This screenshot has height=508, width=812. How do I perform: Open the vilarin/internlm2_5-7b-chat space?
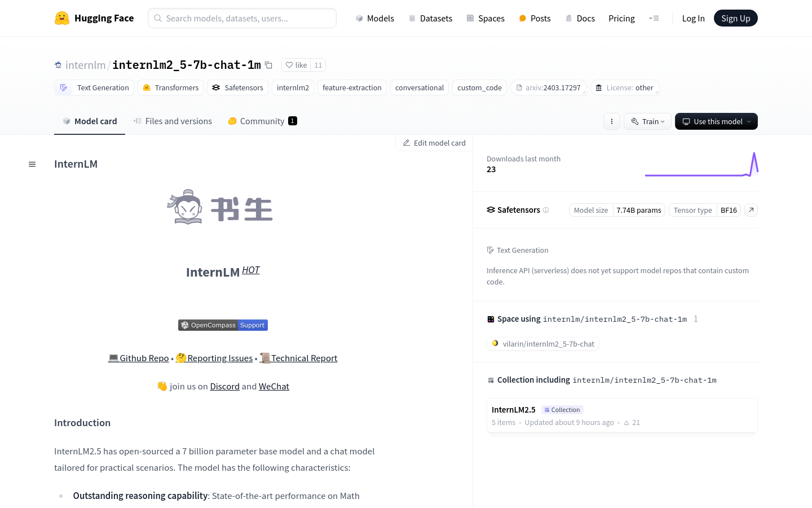[543, 344]
